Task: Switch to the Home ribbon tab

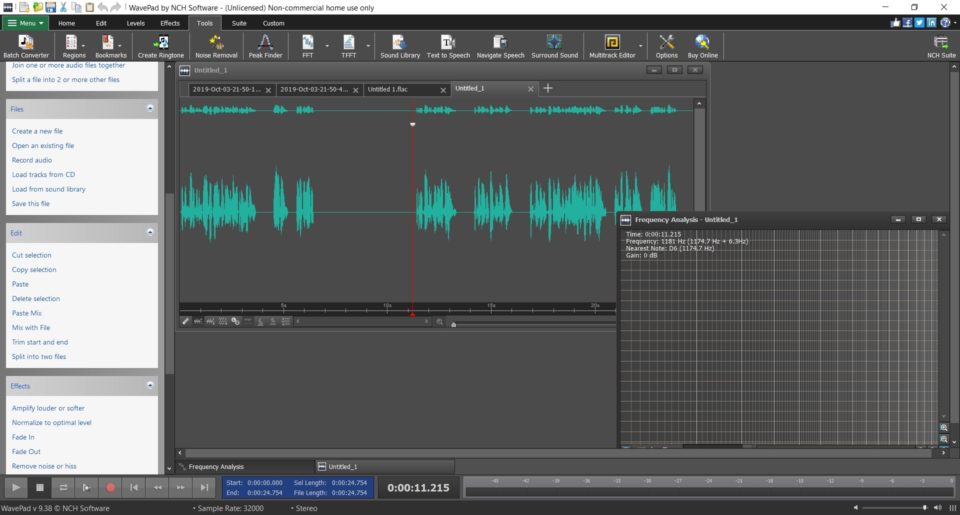Action: point(67,23)
